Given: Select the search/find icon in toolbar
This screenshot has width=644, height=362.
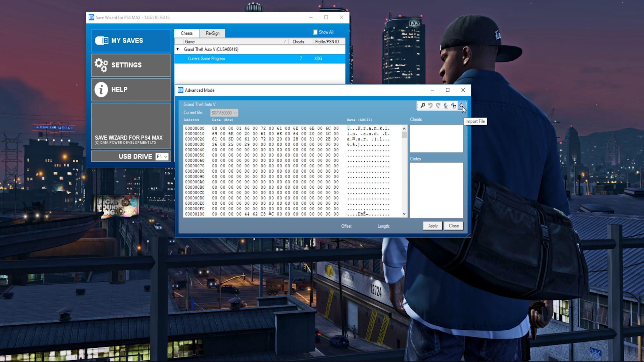Looking at the screenshot, I should point(422,106).
